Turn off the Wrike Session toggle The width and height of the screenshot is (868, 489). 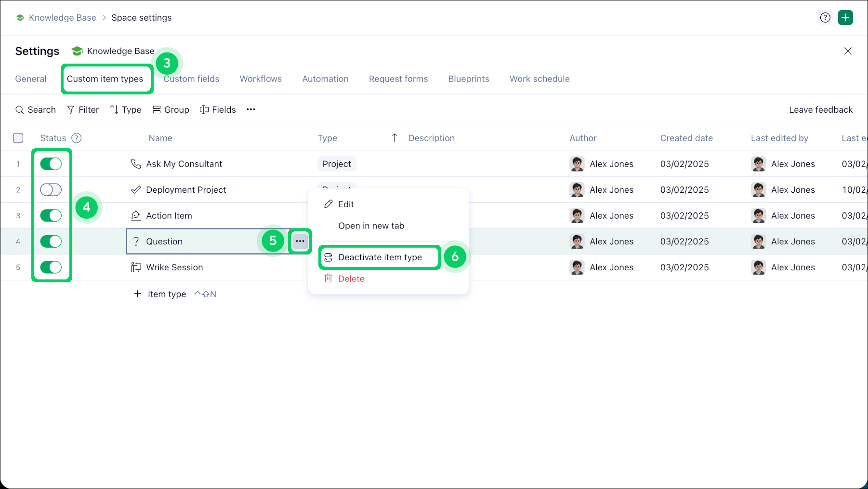[x=51, y=267]
